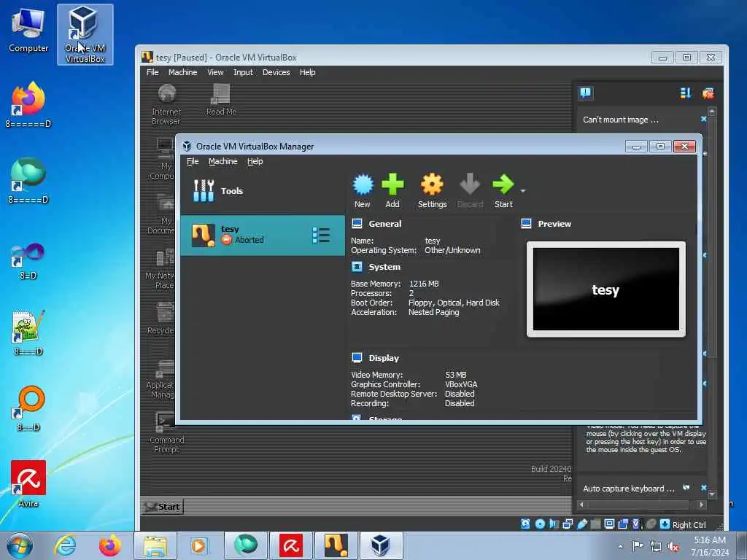747x560 pixels.
Task: Click the General section header
Action: (385, 224)
